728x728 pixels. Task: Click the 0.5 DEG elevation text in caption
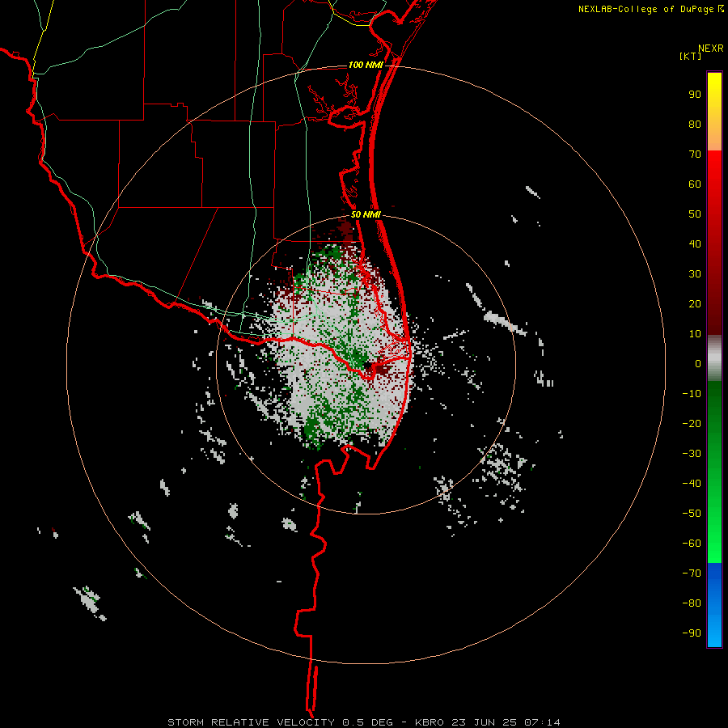[368, 722]
